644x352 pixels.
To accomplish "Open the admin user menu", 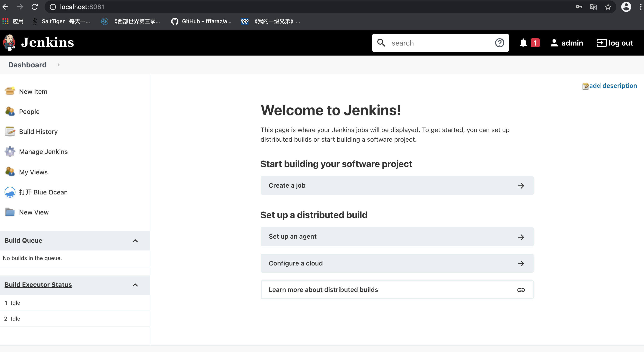I will coord(567,43).
